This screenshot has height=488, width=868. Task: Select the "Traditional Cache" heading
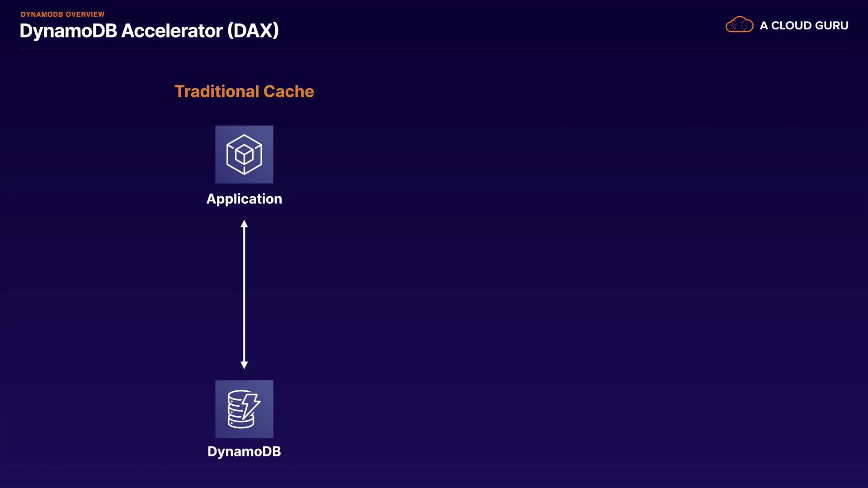(x=244, y=91)
